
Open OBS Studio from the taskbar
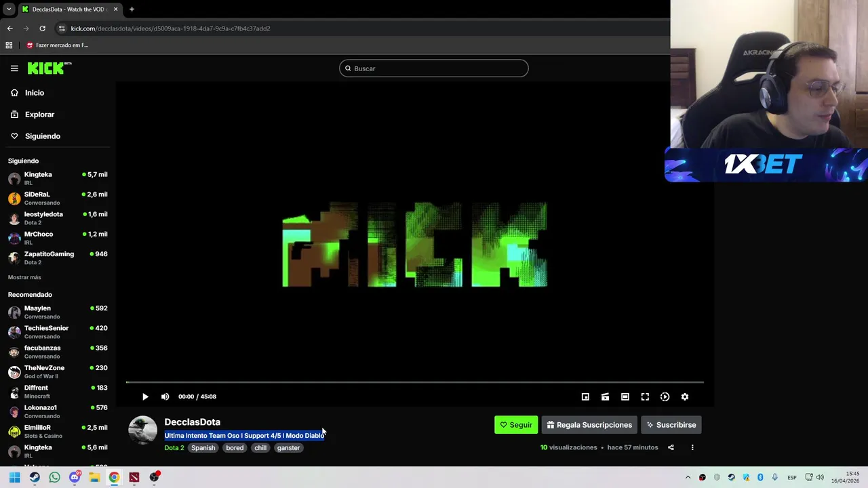(155, 477)
